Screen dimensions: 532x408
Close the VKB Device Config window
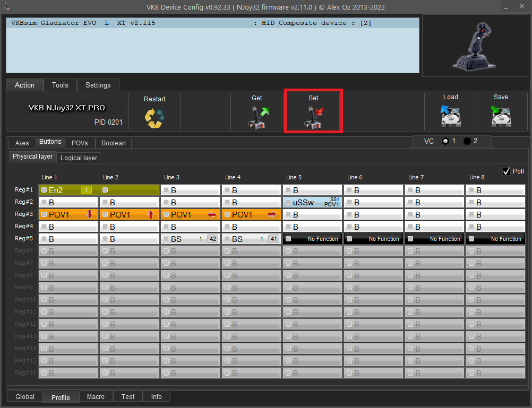click(x=522, y=6)
